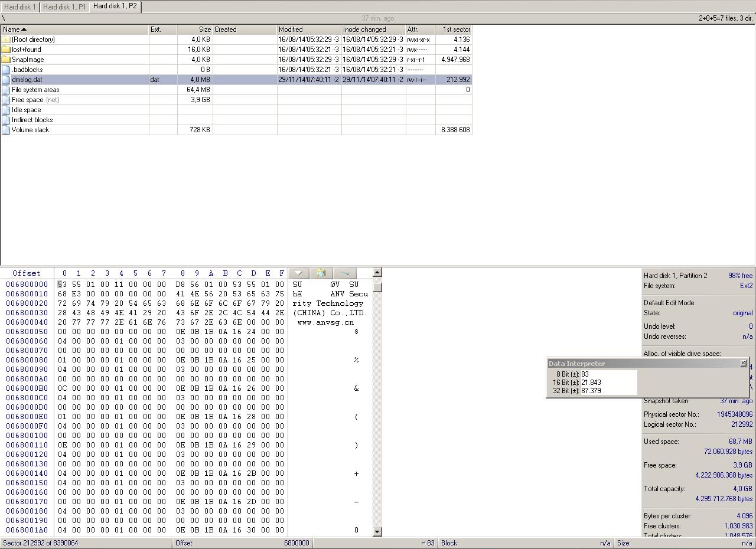Select the Volume slack entry
756x549 pixels.
click(31, 130)
